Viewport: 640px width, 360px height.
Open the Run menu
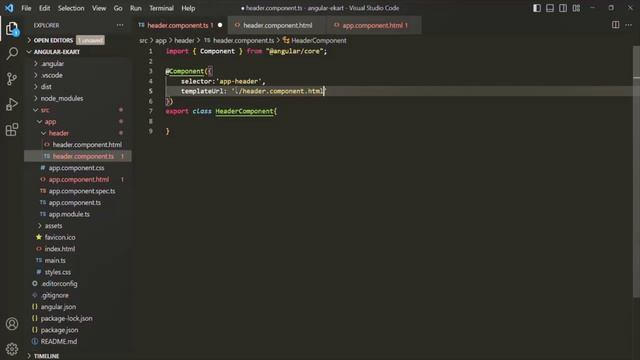pos(136,8)
